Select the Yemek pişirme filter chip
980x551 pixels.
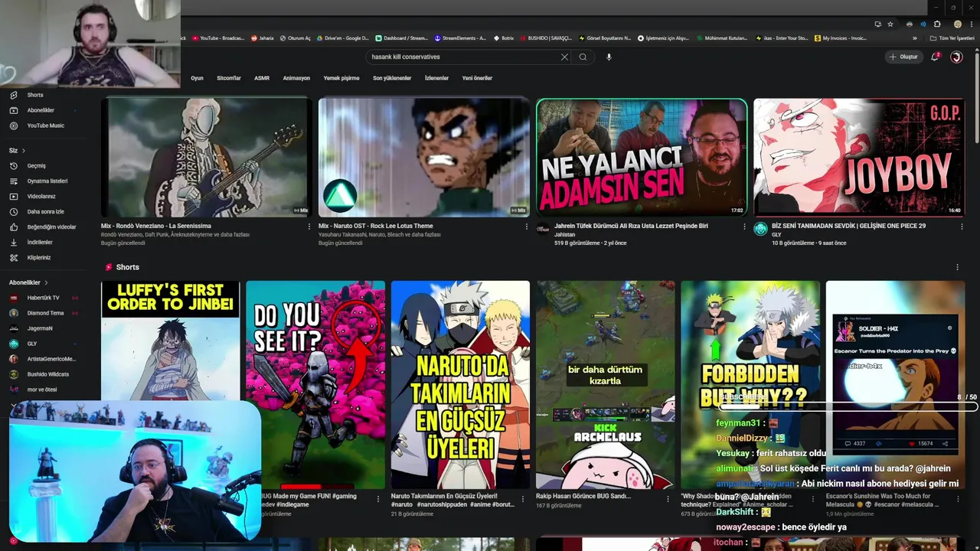coord(341,78)
